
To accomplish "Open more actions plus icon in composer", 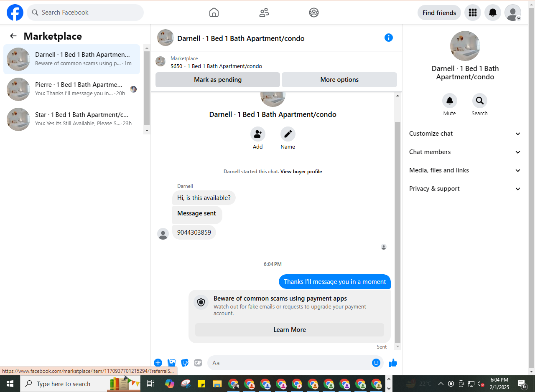I will coord(158,363).
